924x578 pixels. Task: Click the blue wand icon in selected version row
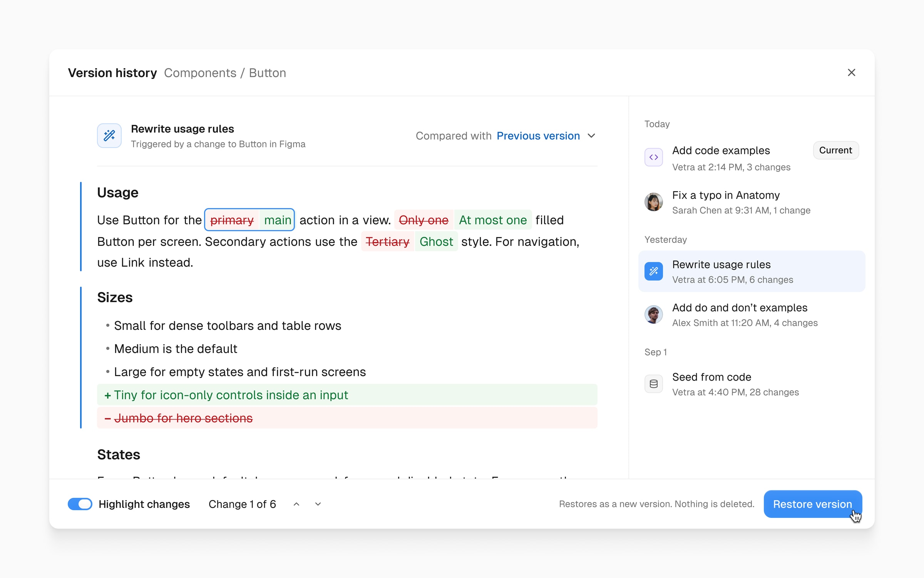(x=653, y=271)
